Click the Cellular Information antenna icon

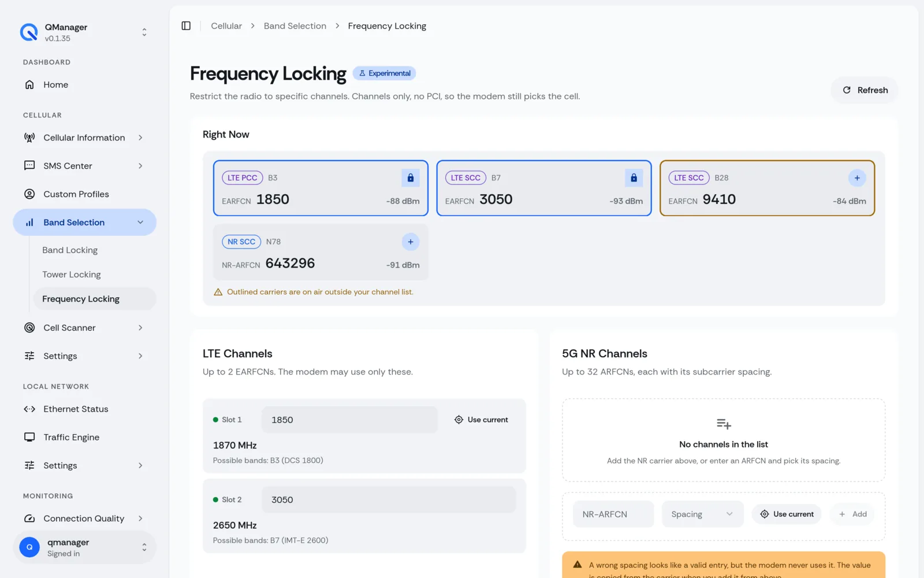tap(29, 138)
